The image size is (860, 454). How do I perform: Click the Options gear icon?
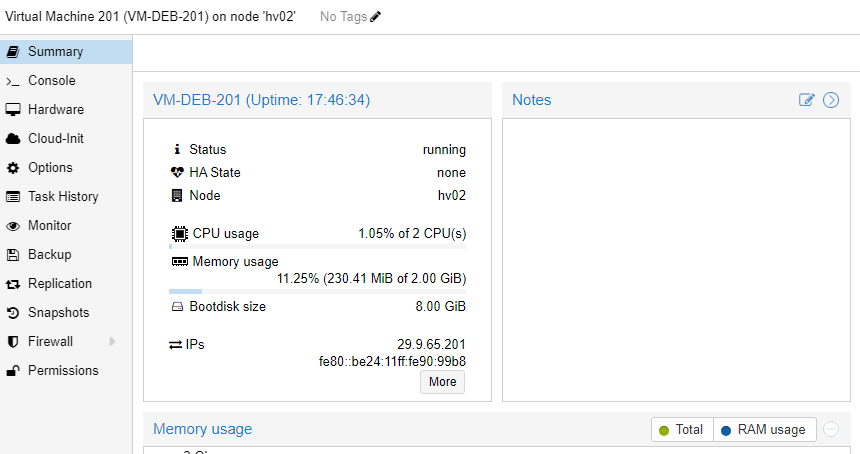[x=13, y=168]
